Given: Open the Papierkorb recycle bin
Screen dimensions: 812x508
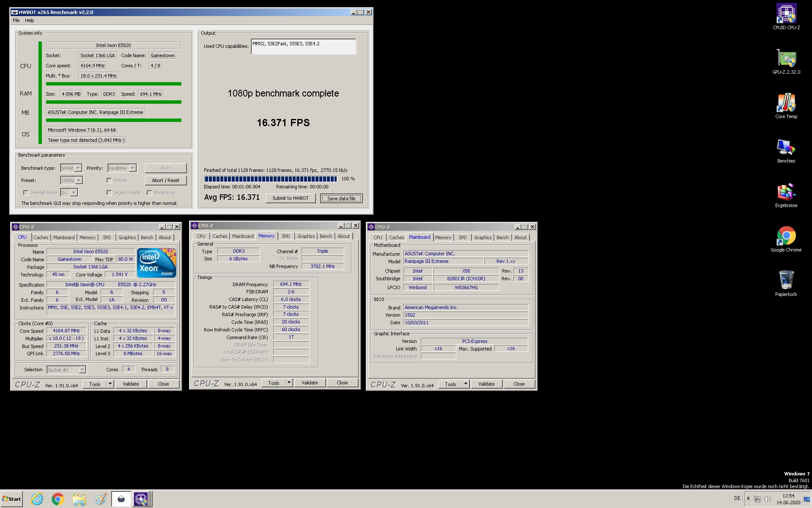Looking at the screenshot, I should pos(786,284).
